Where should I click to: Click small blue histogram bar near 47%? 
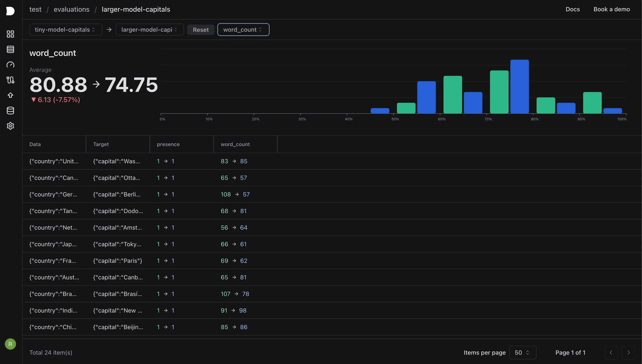click(380, 111)
